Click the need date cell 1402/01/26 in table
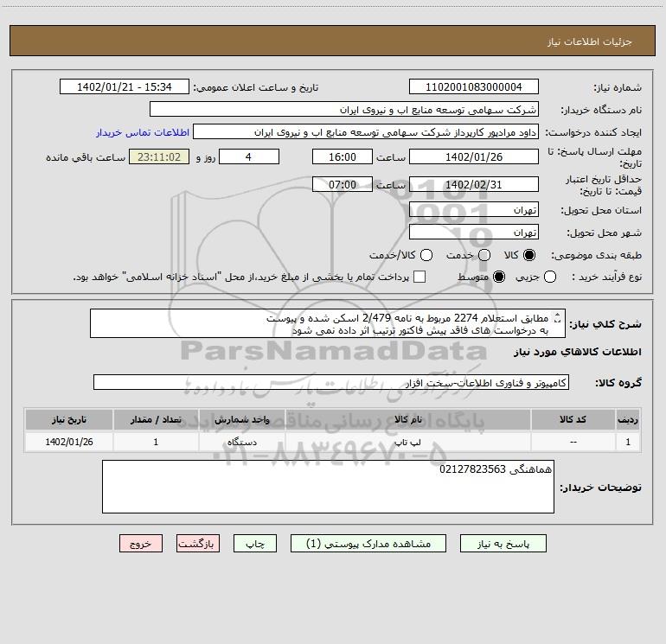The width and height of the screenshot is (666, 644). (69, 442)
